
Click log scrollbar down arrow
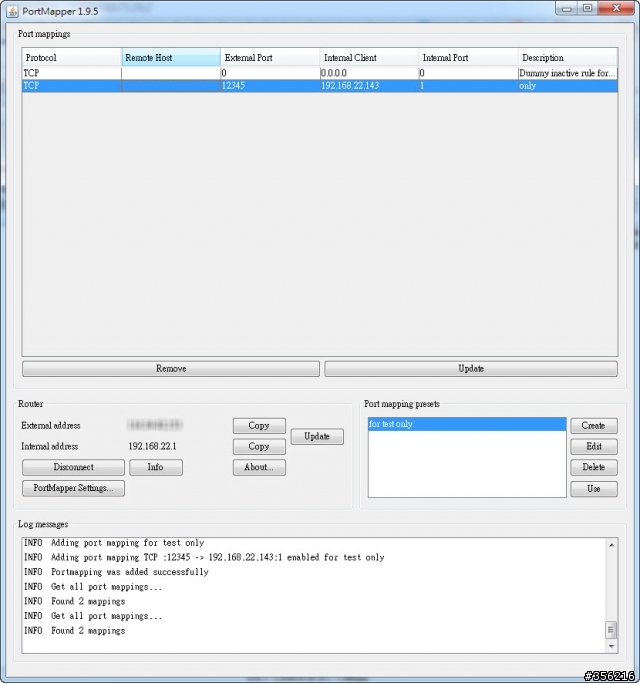point(611,646)
